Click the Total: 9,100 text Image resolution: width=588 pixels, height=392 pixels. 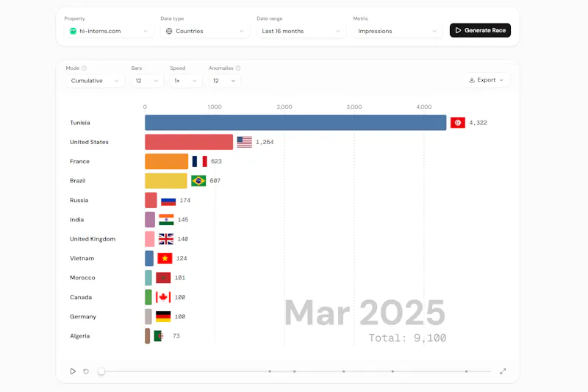(x=407, y=338)
